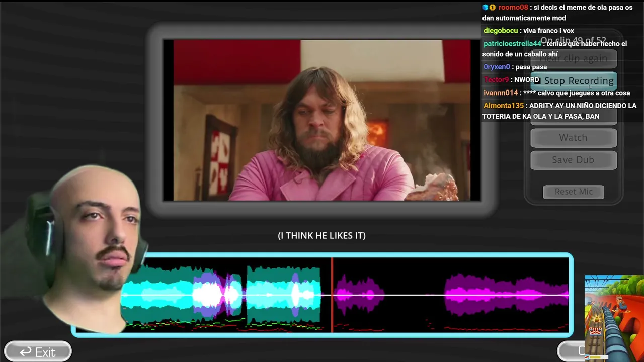Image resolution: width=644 pixels, height=362 pixels.
Task: Click the red playhead line on the waveform
Action: point(332,295)
